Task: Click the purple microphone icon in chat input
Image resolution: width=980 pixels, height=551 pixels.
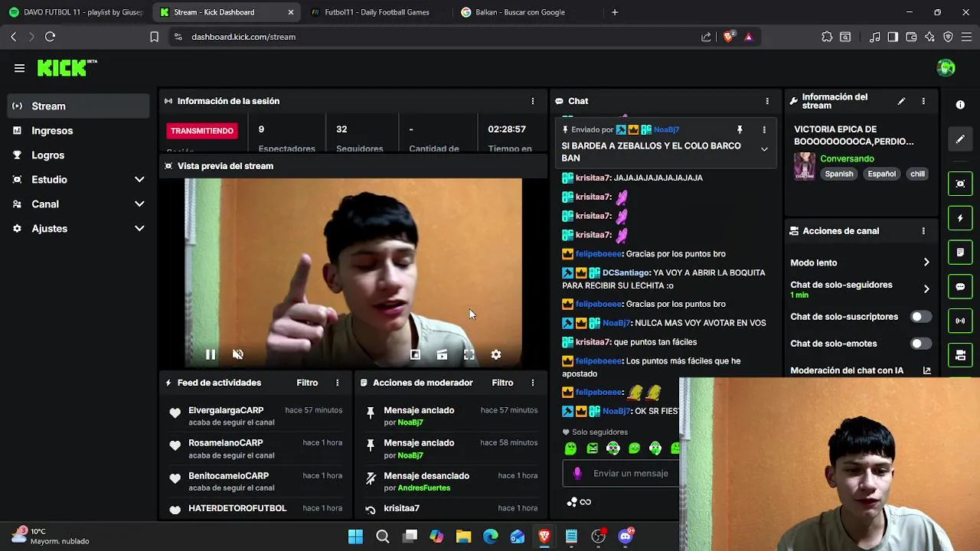Action: click(x=577, y=474)
